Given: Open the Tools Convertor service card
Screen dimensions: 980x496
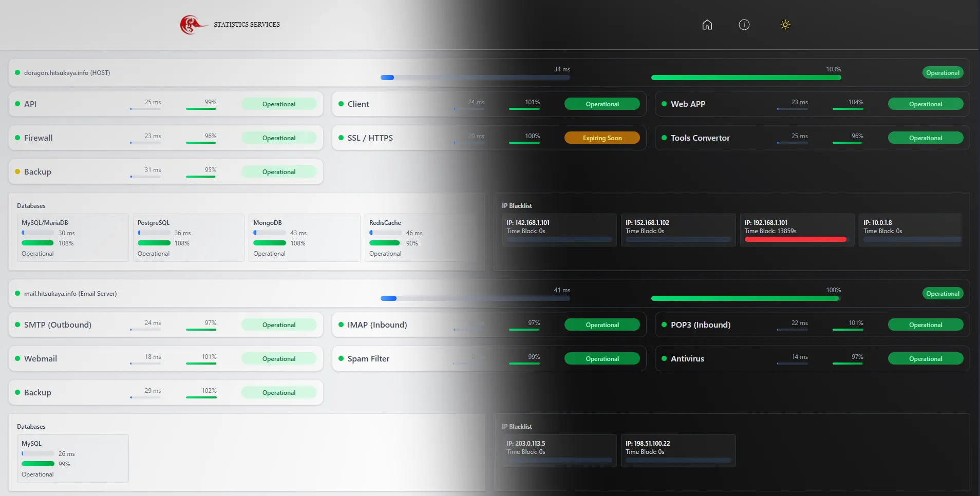Looking at the screenshot, I should coord(812,138).
